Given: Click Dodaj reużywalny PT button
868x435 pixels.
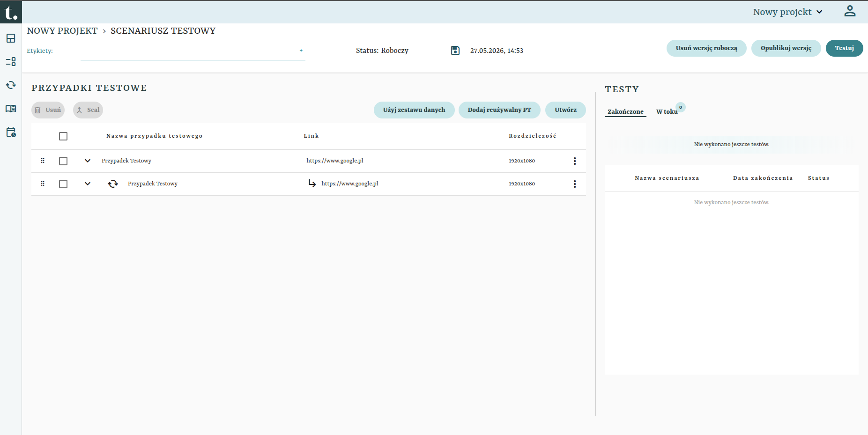Looking at the screenshot, I should 499,110.
